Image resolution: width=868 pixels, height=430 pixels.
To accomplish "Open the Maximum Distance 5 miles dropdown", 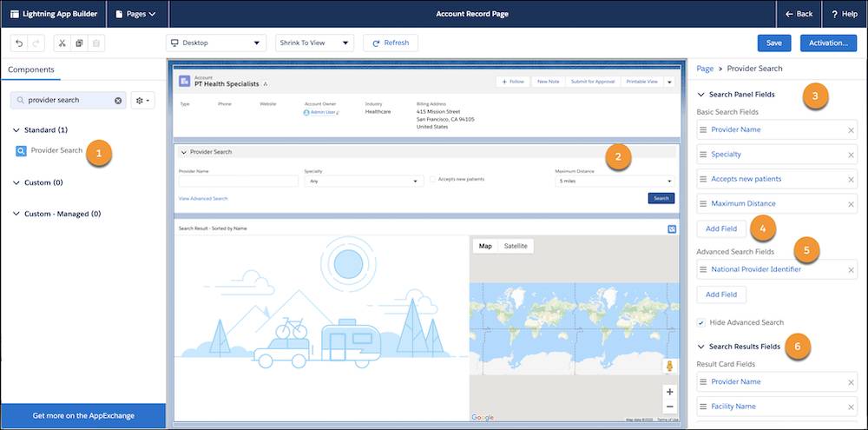I will 615,182.
